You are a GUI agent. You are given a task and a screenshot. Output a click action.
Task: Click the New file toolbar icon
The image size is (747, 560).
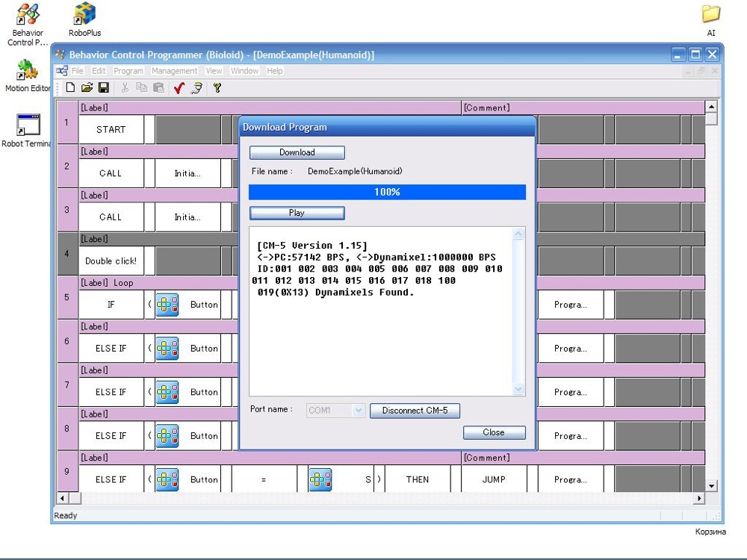pos(70,87)
